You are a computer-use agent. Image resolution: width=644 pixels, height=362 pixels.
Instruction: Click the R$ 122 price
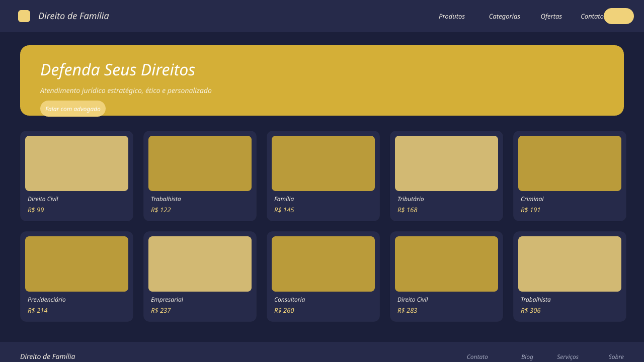161,210
